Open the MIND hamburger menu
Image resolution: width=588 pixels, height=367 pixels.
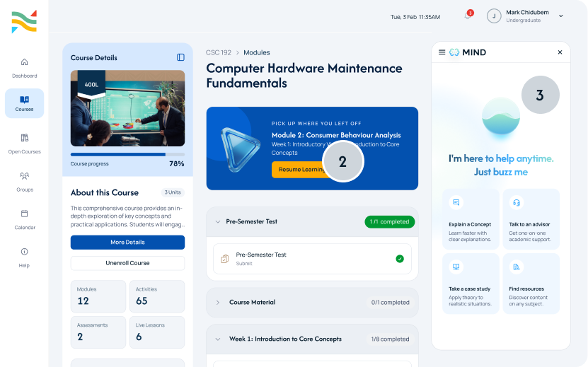[x=442, y=52]
